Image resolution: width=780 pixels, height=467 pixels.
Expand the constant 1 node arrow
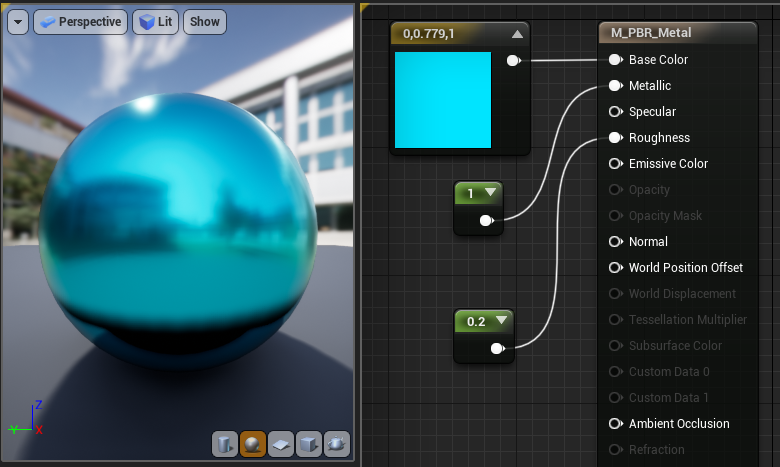click(x=490, y=192)
